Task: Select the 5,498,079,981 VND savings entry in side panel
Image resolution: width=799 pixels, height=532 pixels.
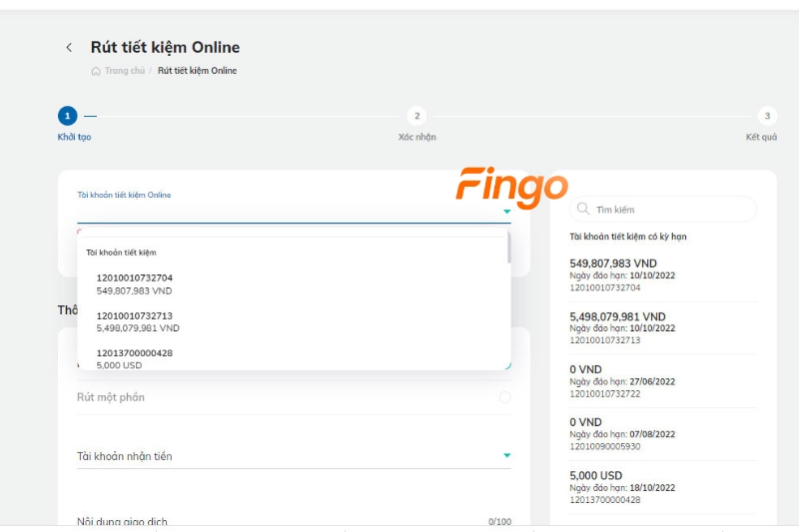Action: pos(663,327)
